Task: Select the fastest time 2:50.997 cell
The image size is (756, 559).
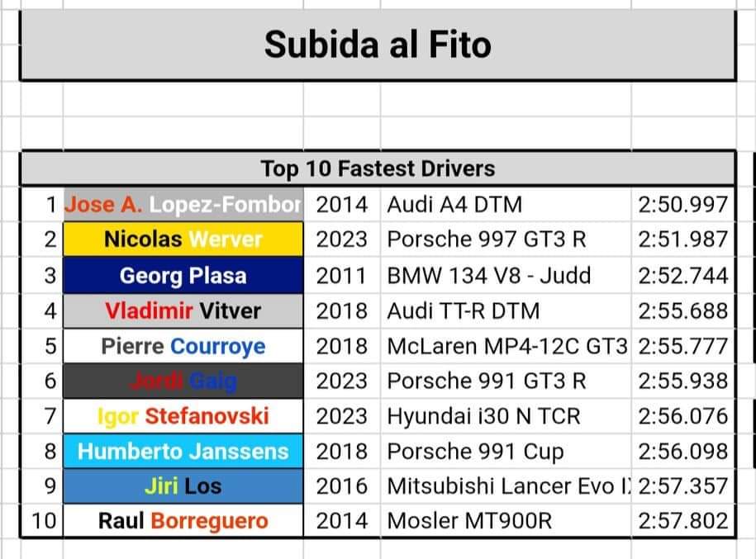Action: pos(682,205)
